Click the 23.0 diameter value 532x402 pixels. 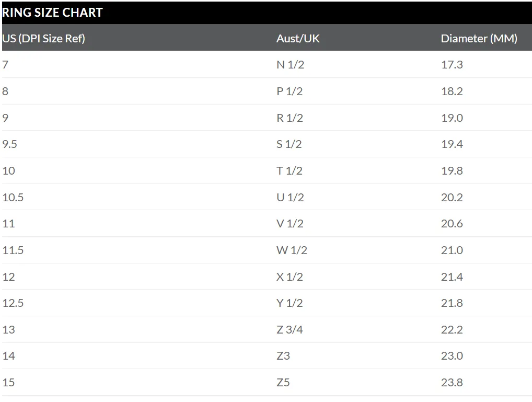coord(452,356)
